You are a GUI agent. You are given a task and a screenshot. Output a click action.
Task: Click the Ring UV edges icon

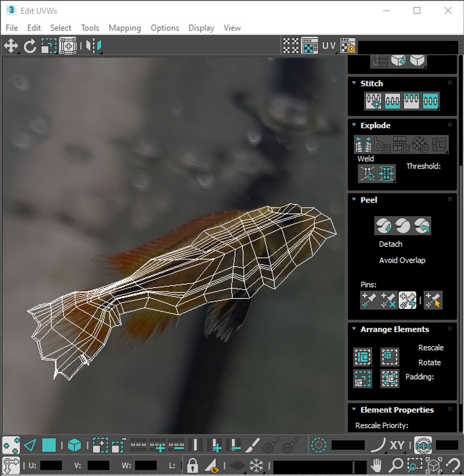click(x=195, y=445)
